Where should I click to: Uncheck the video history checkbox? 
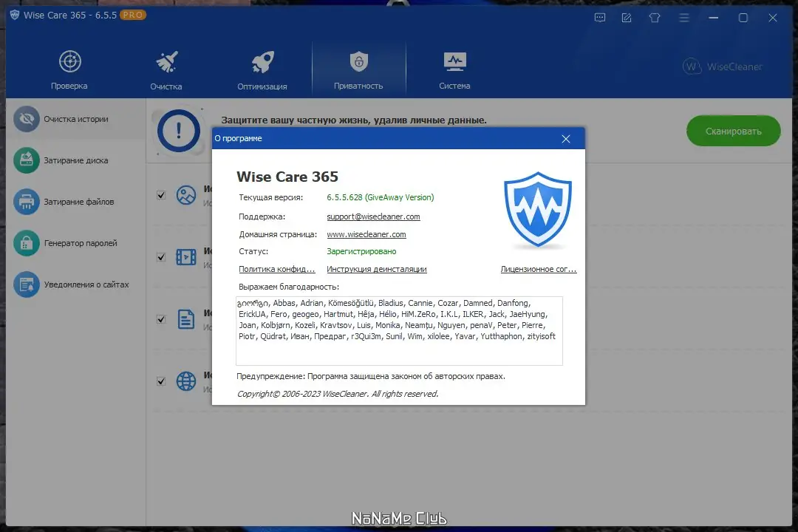[x=161, y=257]
